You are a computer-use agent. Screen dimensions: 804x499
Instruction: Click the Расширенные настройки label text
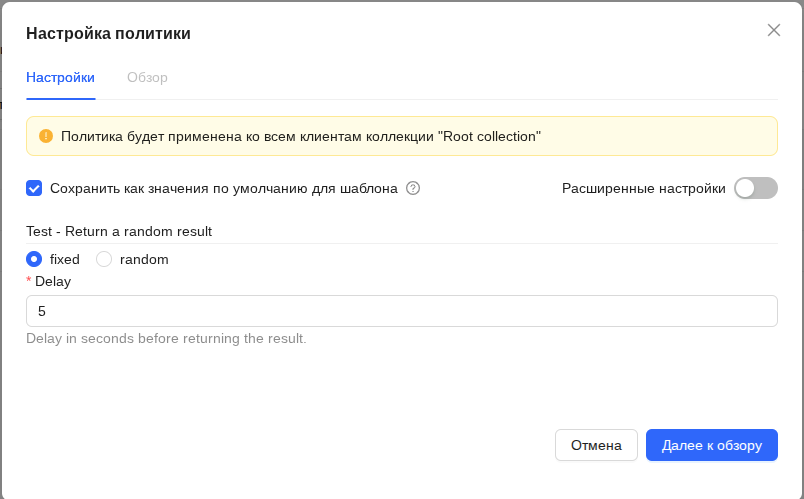tap(644, 189)
